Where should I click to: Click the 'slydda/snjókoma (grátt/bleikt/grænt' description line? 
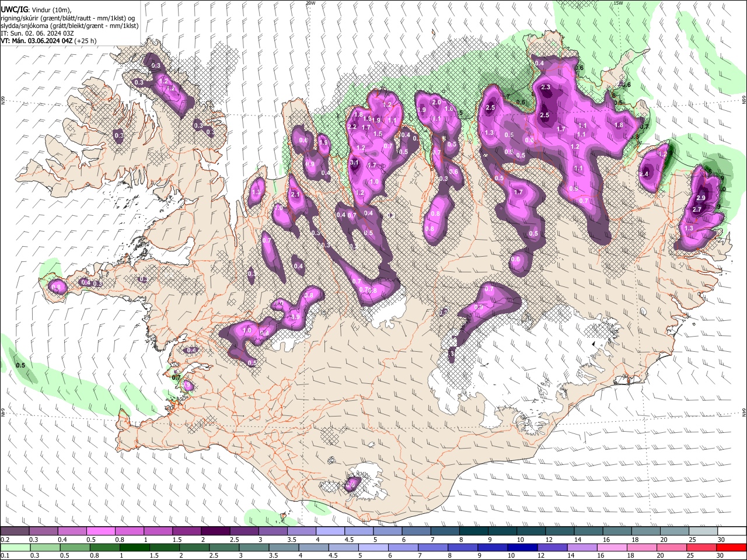point(69,26)
